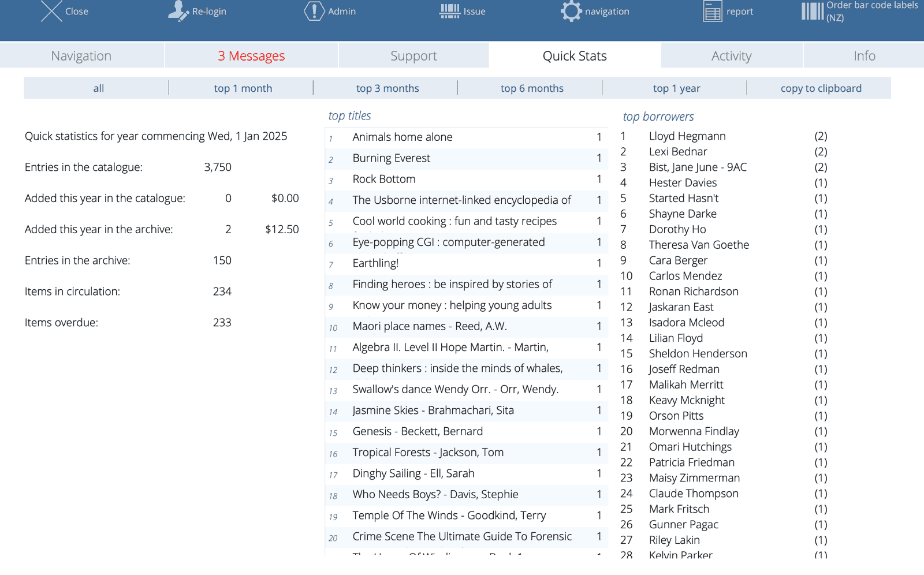Image resolution: width=924 pixels, height=575 pixels.
Task: Open Admin via the exclamation icon
Action: (314, 12)
